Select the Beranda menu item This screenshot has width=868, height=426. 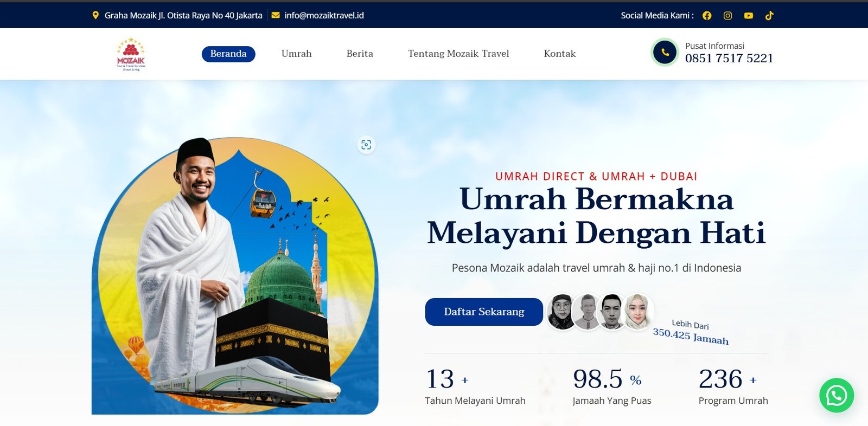coord(228,54)
